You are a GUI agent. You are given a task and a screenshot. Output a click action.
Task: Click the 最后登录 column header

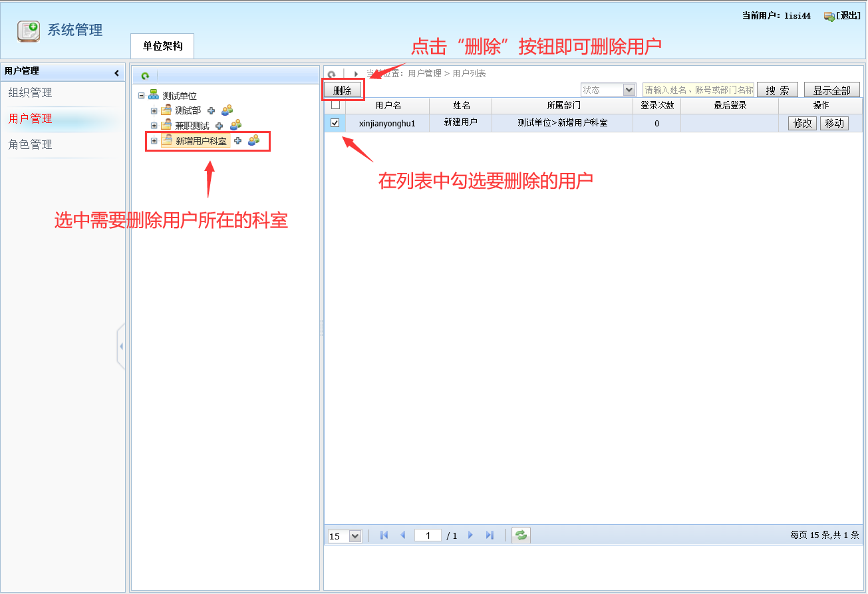[x=730, y=106]
